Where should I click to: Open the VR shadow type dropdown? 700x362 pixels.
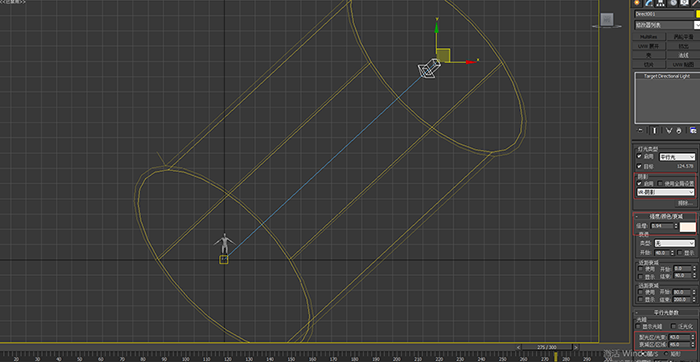[666, 192]
